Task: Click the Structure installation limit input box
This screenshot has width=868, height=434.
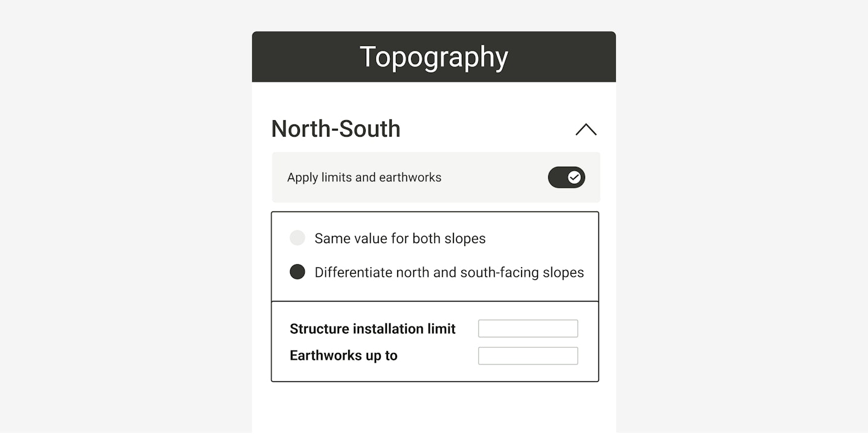Action: (x=528, y=329)
